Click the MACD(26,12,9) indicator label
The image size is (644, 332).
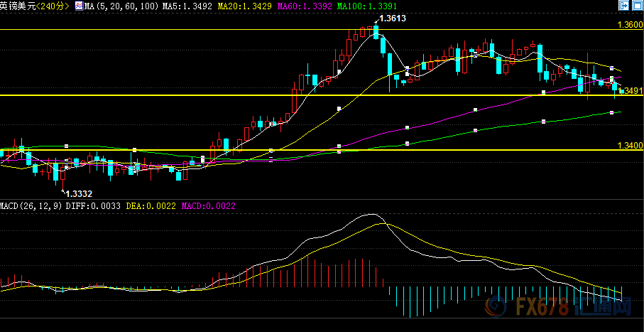[31, 205]
